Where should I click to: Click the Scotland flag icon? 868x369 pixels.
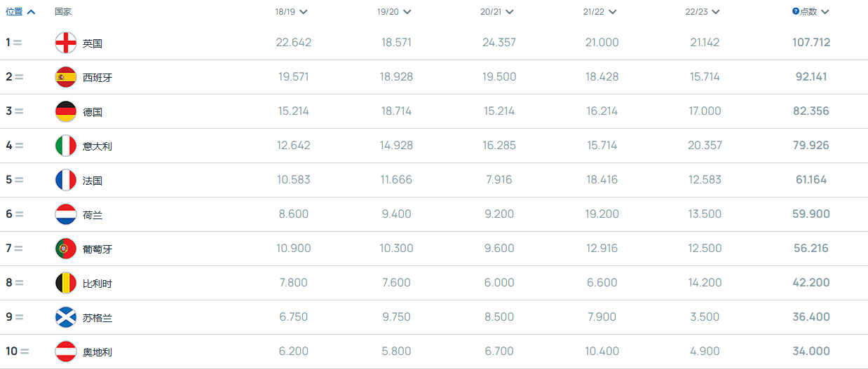(66, 317)
